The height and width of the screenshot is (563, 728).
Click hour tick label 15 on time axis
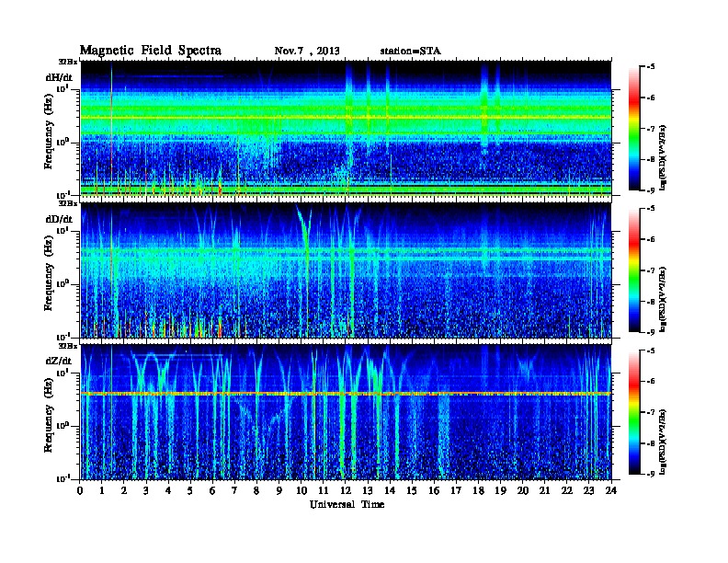[412, 490]
